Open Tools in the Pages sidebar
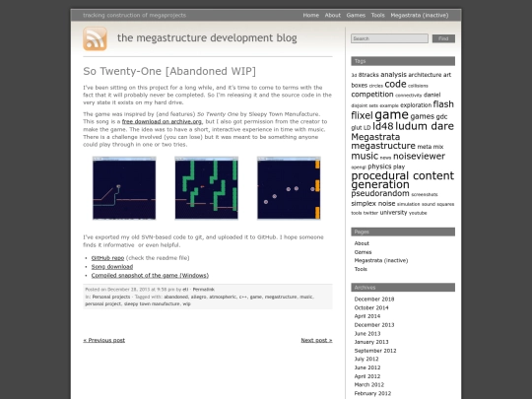This screenshot has height=399, width=532. 361,269
